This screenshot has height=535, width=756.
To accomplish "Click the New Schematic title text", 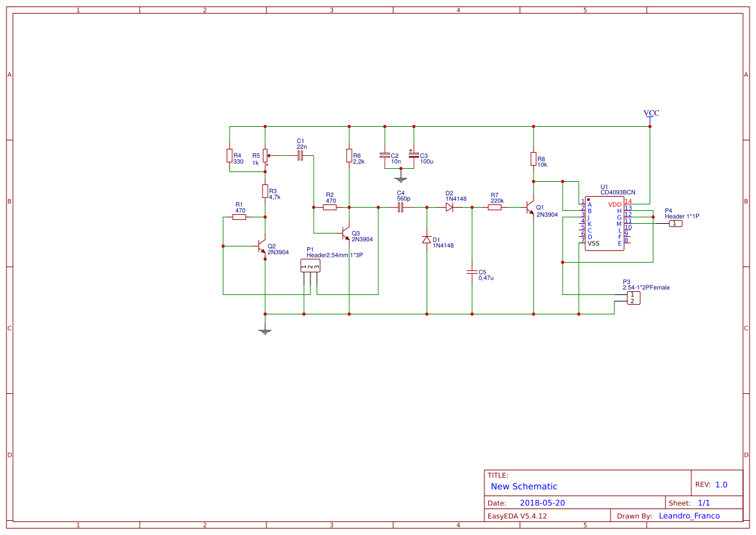I will point(523,486).
